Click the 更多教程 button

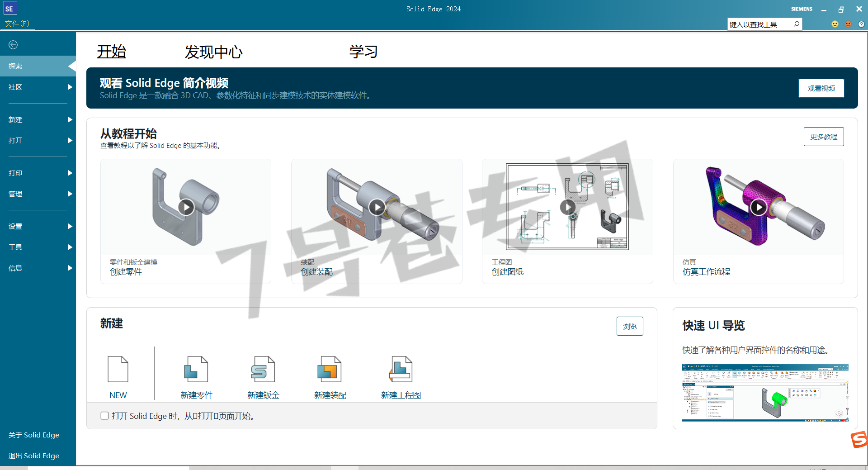(x=824, y=137)
